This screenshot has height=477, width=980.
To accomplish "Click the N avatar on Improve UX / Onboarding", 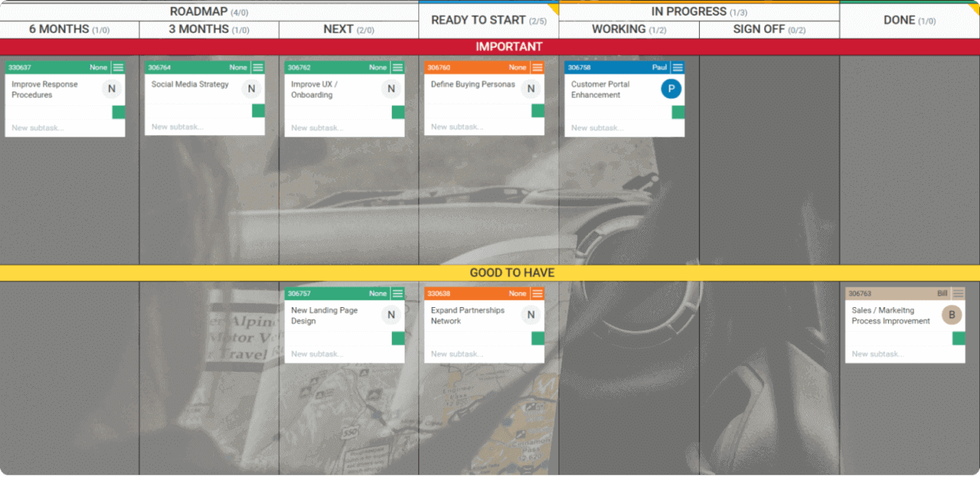I will pos(391,89).
